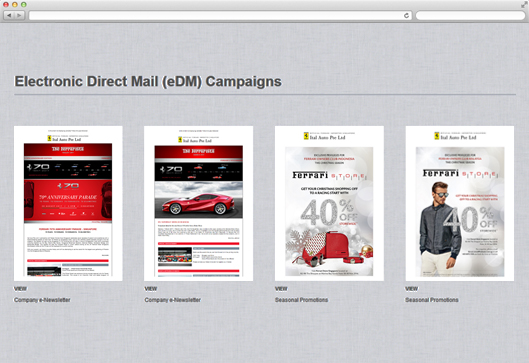Open the red Ferrari car newsletter thumbnail
This screenshot has height=363, width=529.
[x=198, y=203]
